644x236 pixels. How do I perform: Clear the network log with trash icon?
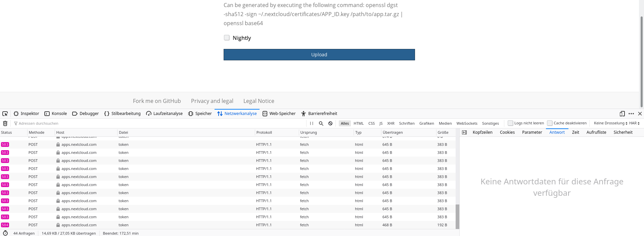(x=5, y=123)
